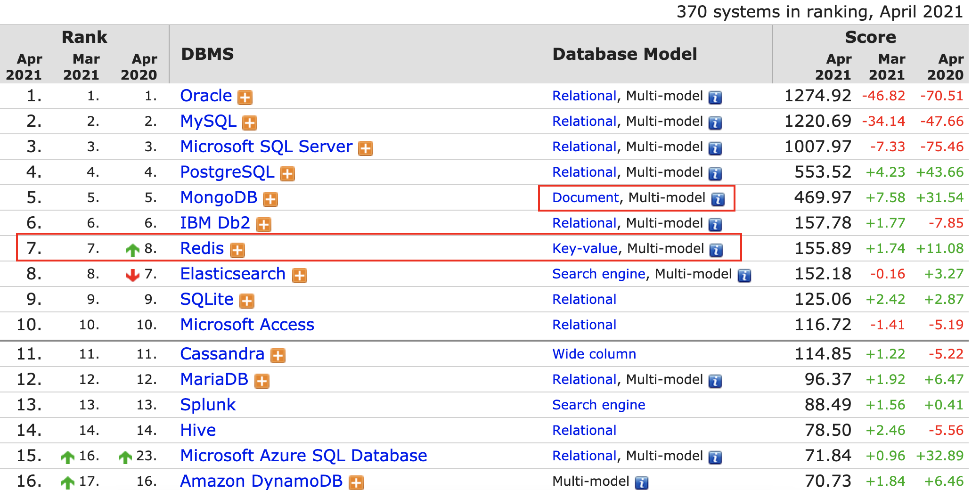
Task: Click the info icon in Redis row
Action: coord(716,250)
